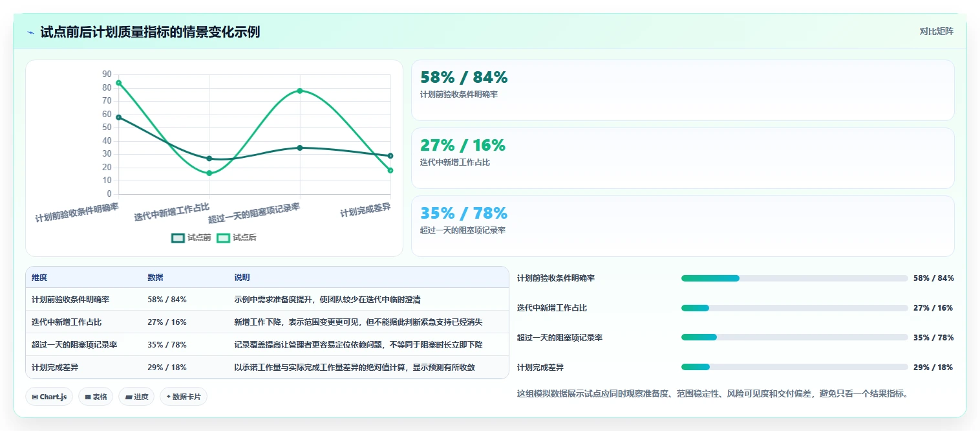Click the explanation cell starting 以承诺工作量

tap(354, 368)
